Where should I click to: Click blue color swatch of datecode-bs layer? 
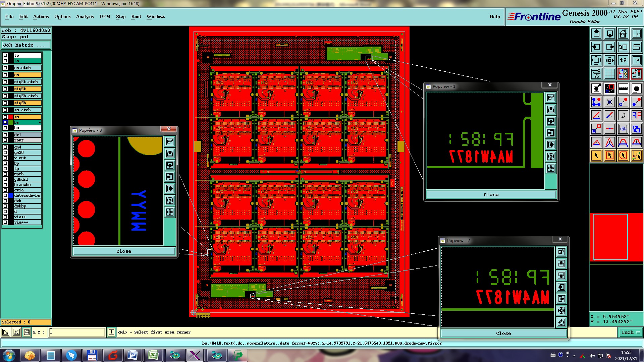[11, 195]
